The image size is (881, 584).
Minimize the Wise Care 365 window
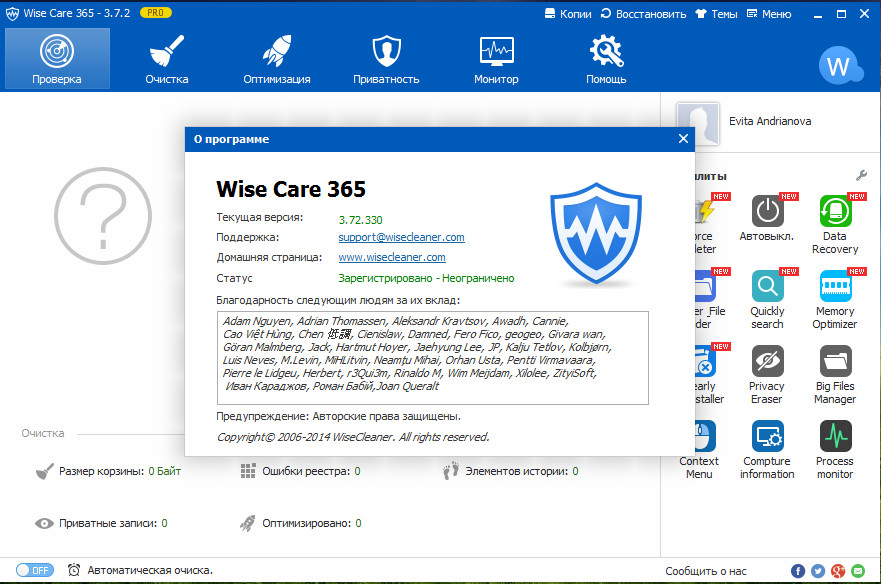[818, 15]
